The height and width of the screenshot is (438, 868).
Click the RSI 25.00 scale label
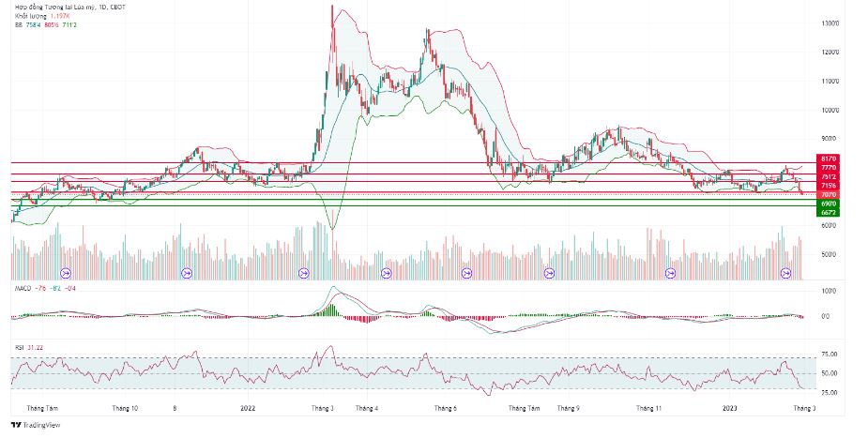[830, 393]
